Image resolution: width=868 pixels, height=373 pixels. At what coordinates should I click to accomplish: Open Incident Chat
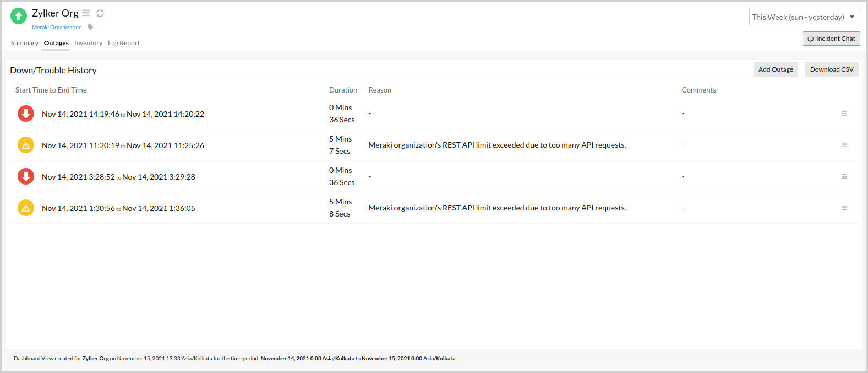point(831,39)
